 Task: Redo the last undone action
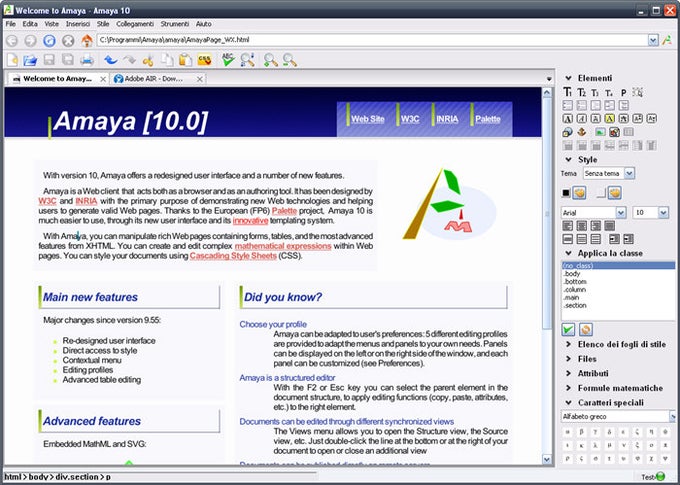point(129,60)
